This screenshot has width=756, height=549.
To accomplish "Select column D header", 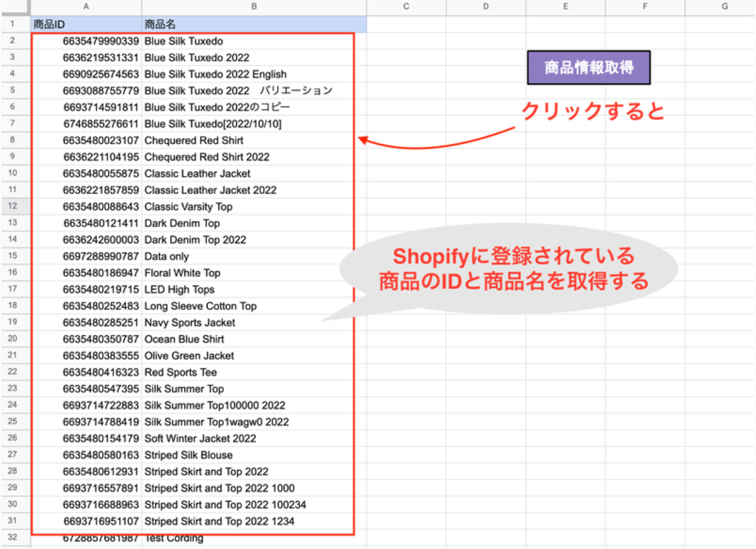I will click(486, 7).
